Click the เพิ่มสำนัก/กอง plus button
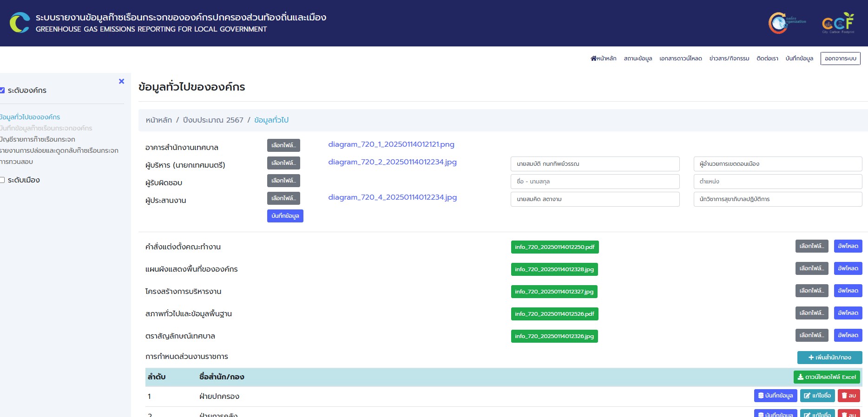 [829, 358]
